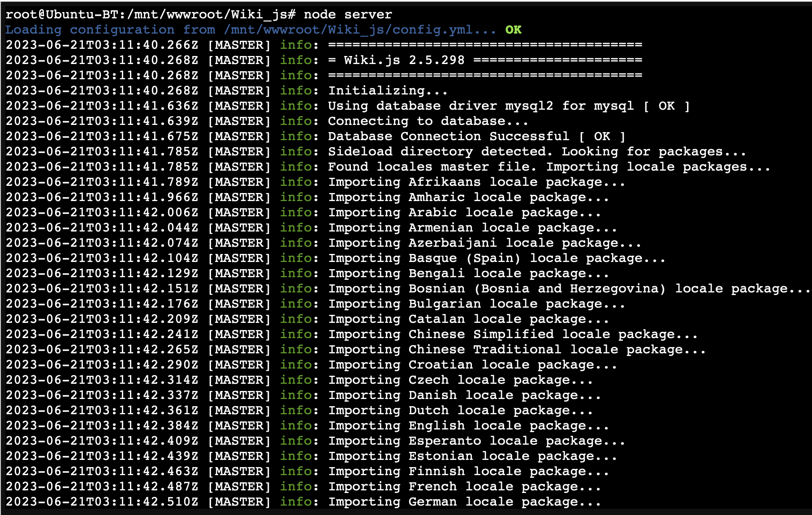812x515 pixels.
Task: Click 'Importing Bulgarian locale package' line
Action: click(476, 304)
